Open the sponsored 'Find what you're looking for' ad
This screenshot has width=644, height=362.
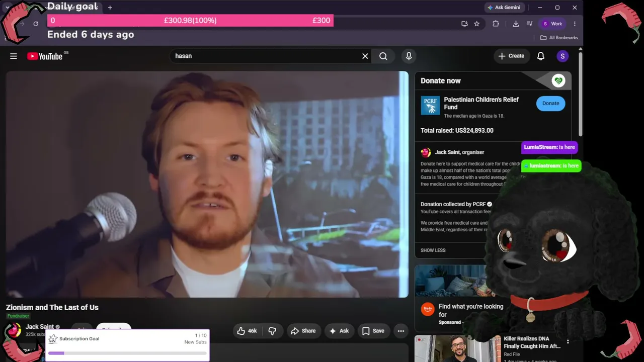tap(471, 310)
